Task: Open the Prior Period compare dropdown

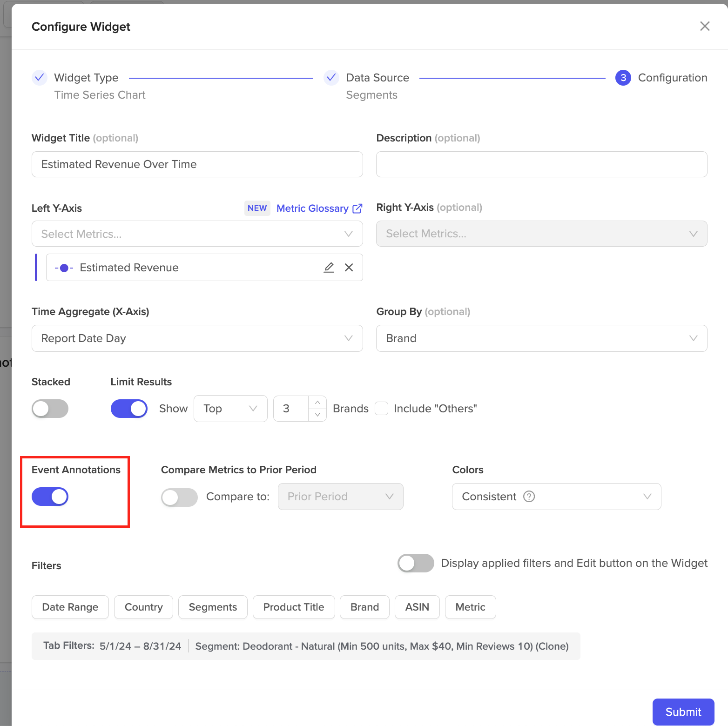Action: [341, 497]
